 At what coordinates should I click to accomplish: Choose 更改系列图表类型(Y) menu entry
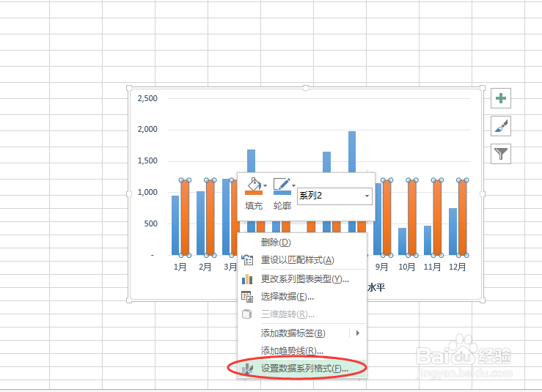tap(301, 278)
